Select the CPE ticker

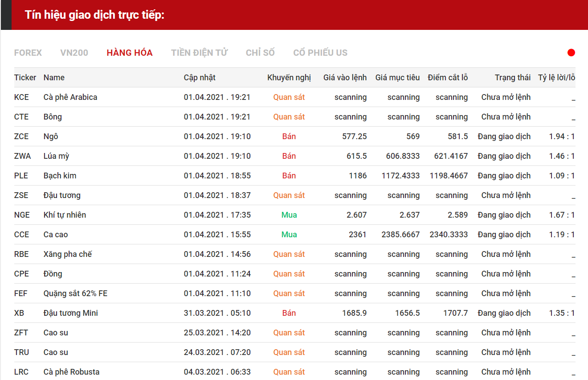[x=21, y=274]
